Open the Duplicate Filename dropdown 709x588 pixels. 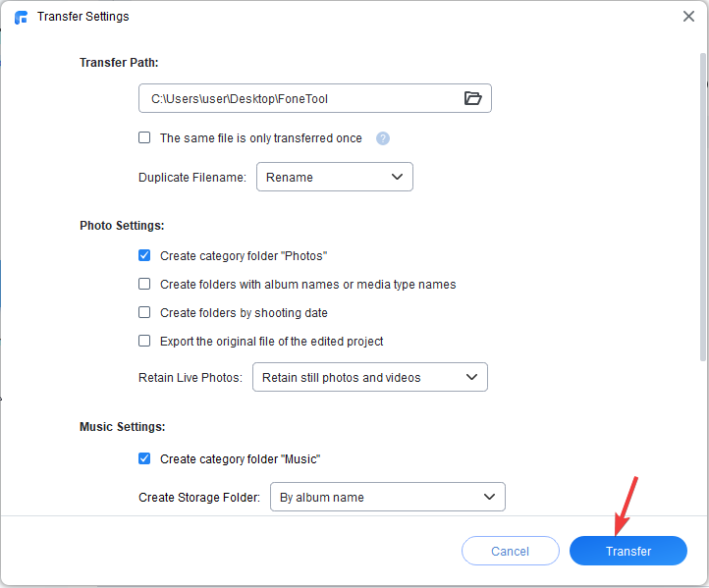335,177
